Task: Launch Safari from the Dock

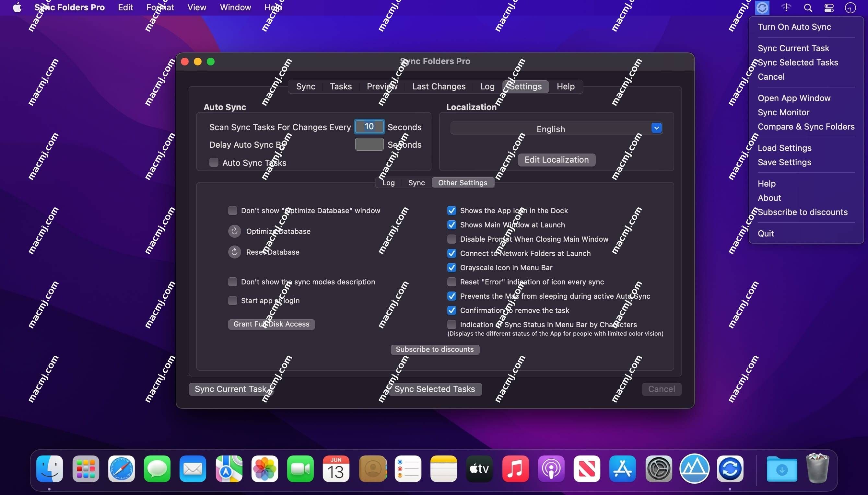Action: coord(122,469)
